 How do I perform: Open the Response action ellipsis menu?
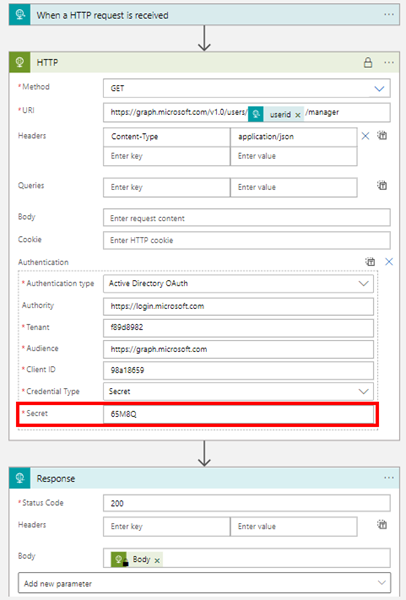pos(389,478)
